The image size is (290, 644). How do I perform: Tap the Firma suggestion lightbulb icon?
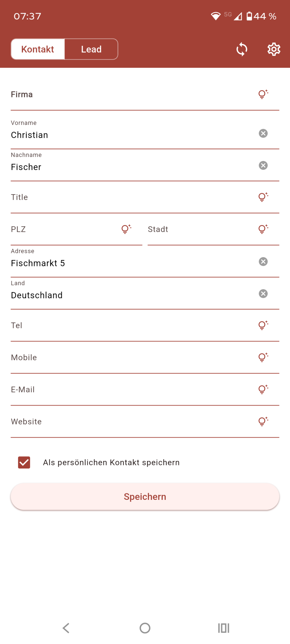[263, 94]
